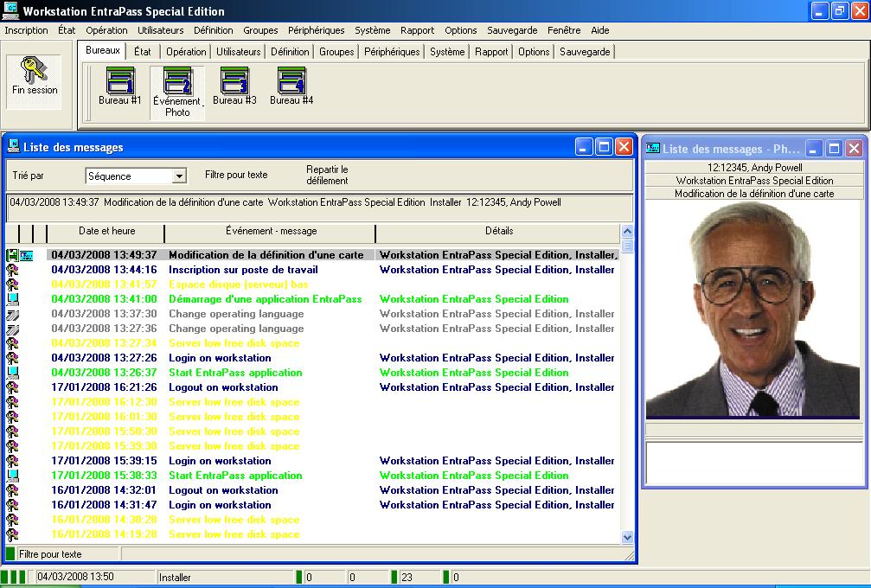Click the green status indicator next to 23
Viewport: 871px width, 588px height.
pos(394,577)
